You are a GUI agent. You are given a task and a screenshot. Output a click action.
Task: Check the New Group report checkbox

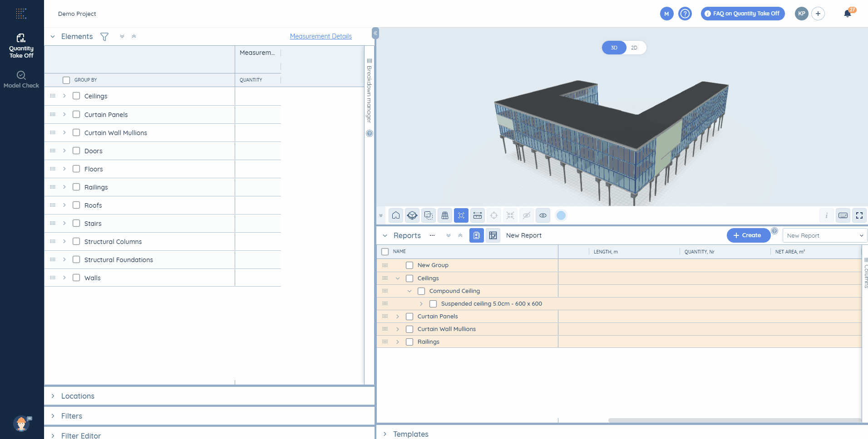[409, 265]
